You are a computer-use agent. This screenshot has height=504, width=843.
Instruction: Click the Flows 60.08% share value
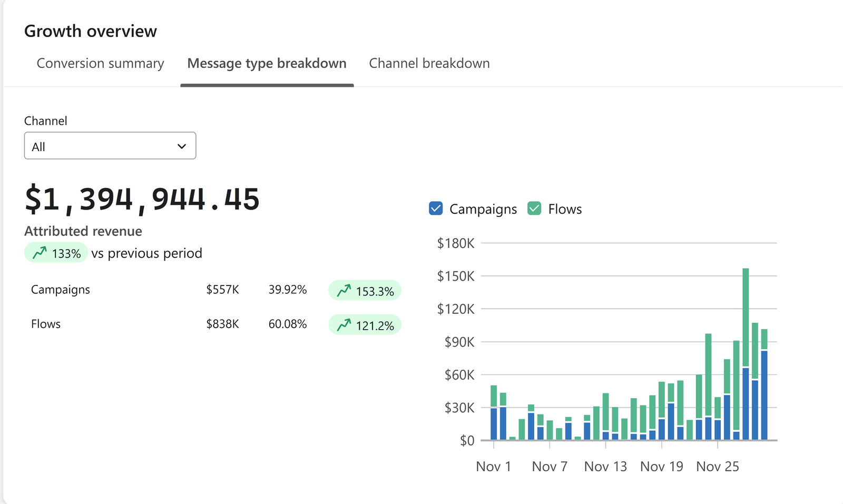287,324
